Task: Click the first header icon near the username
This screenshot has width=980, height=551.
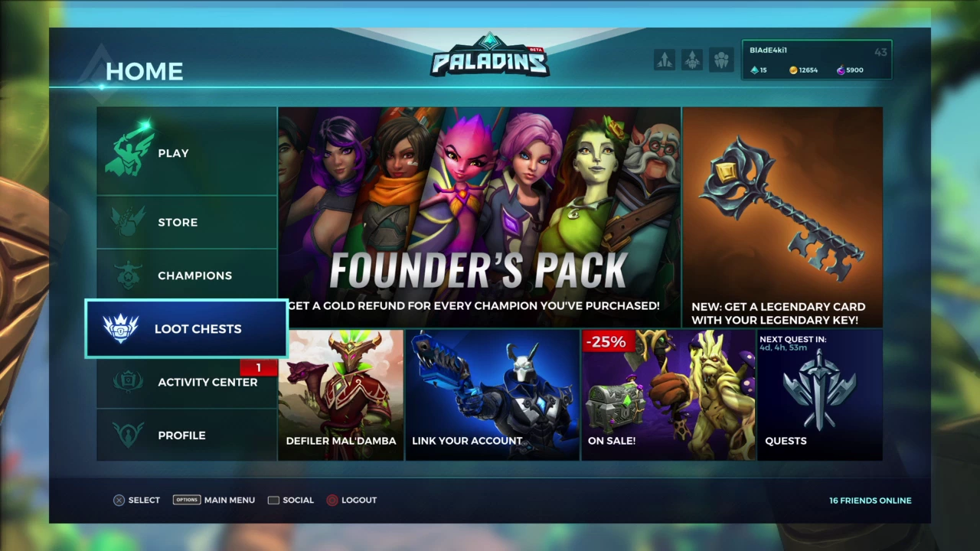Action: click(665, 60)
